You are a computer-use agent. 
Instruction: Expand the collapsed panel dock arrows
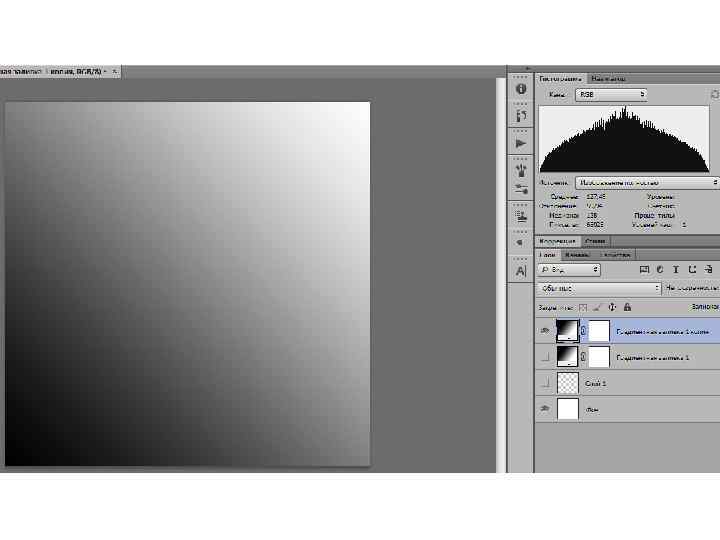pos(528,68)
